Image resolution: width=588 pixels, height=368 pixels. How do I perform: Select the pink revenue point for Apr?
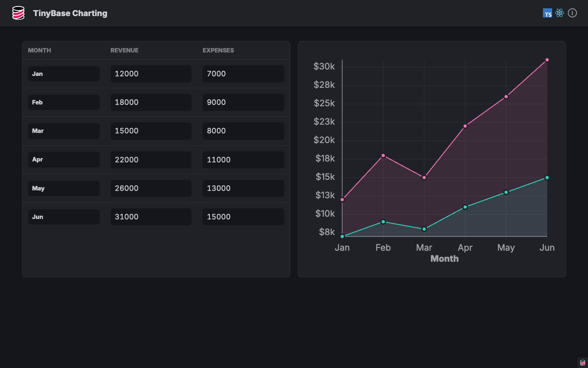[x=465, y=126]
